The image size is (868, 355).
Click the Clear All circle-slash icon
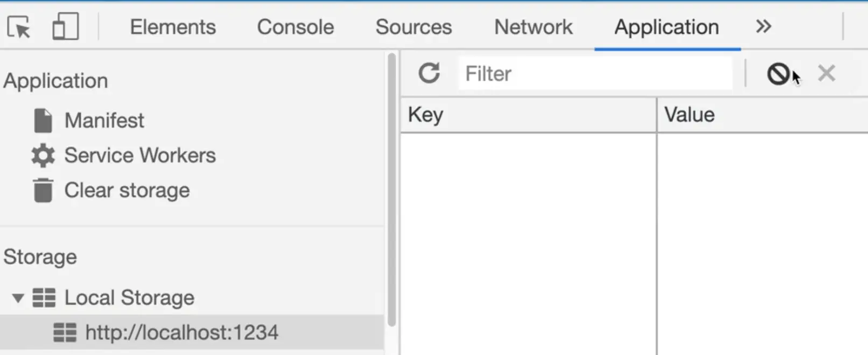(x=778, y=74)
